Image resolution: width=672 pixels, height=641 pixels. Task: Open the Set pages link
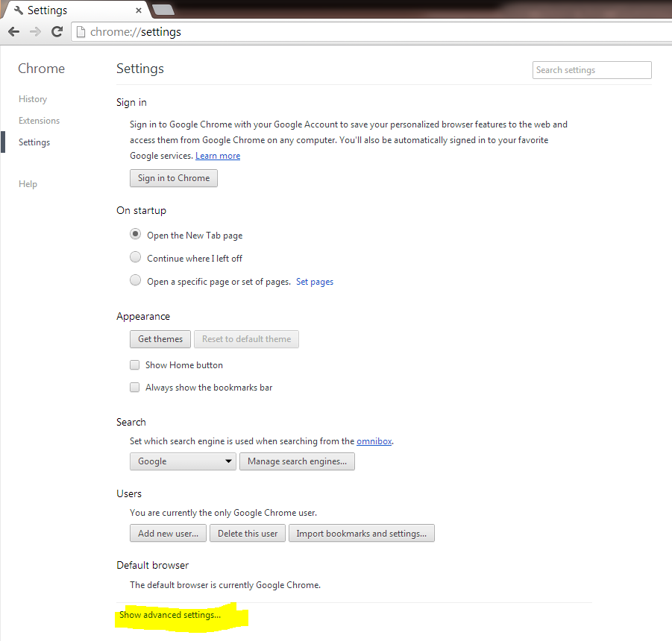315,282
